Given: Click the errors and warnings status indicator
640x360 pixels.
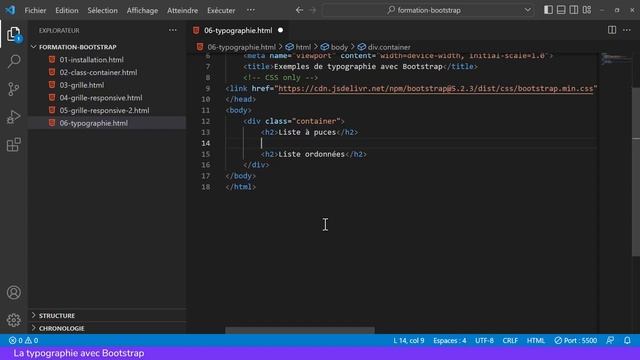Looking at the screenshot, I should click(23, 340).
